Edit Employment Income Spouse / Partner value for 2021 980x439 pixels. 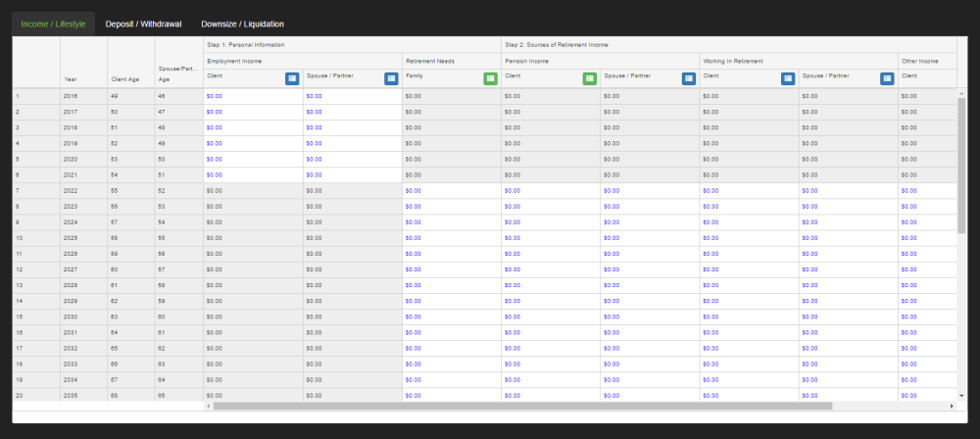[x=353, y=175]
